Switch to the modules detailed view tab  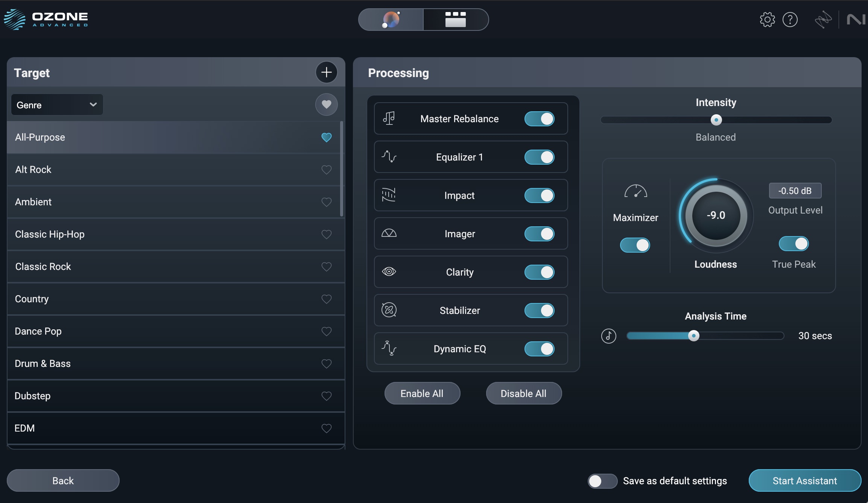click(x=455, y=20)
